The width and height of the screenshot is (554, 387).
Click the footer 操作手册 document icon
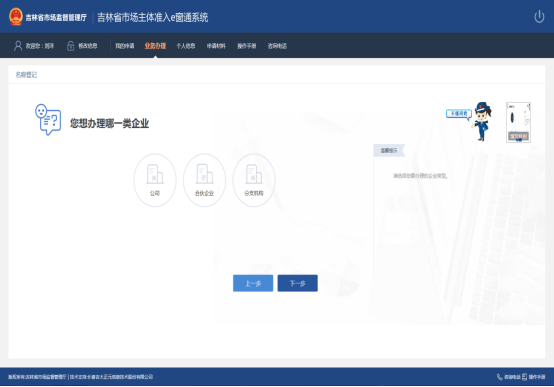524,377
